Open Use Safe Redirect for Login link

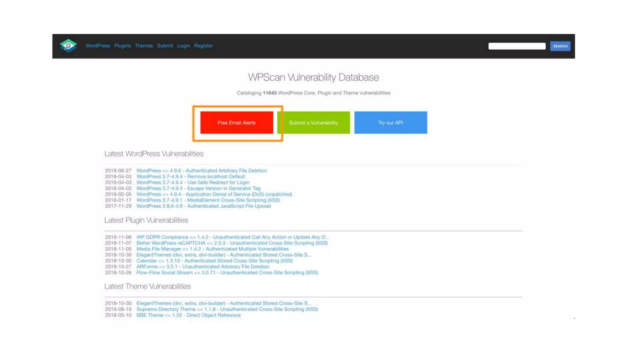193,183
